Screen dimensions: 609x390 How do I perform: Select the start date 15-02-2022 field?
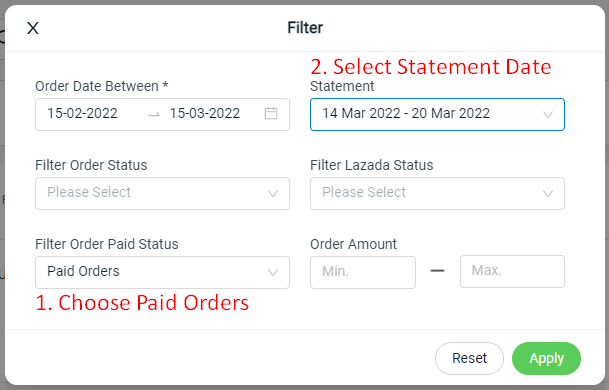tap(82, 113)
